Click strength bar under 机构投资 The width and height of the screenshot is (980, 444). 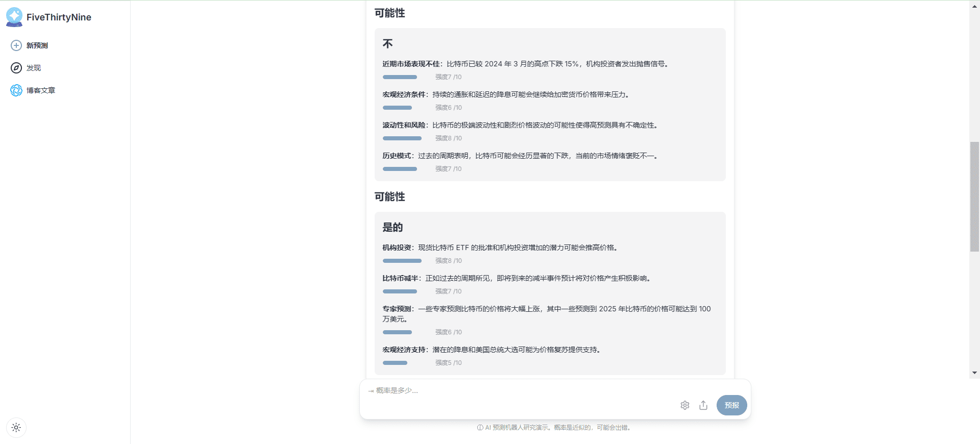[402, 261]
